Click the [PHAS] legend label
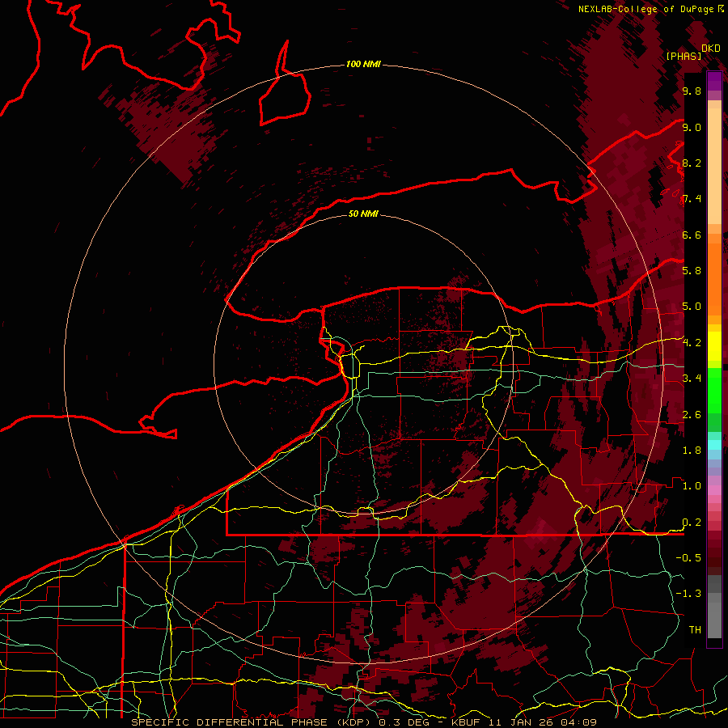The height and width of the screenshot is (728, 728). pos(684,56)
